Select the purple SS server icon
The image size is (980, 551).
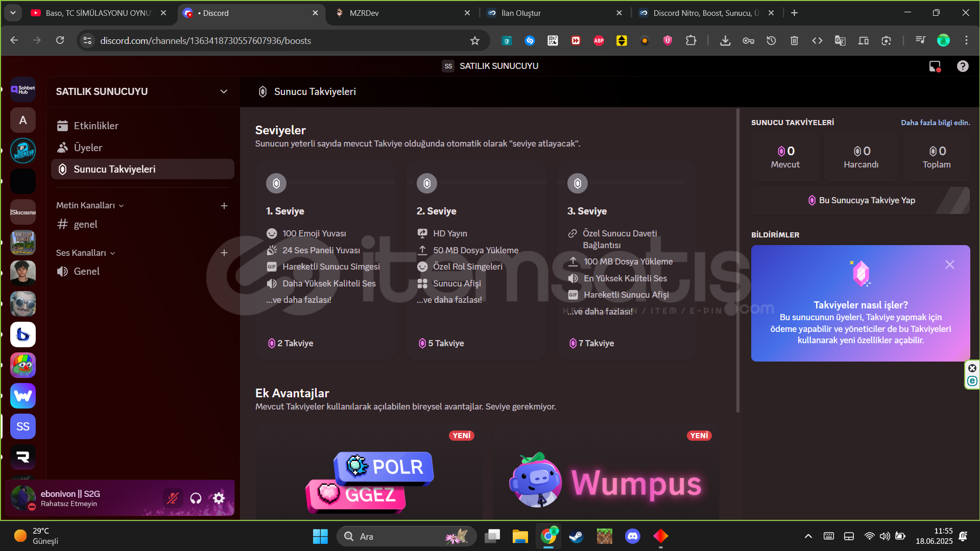click(23, 426)
